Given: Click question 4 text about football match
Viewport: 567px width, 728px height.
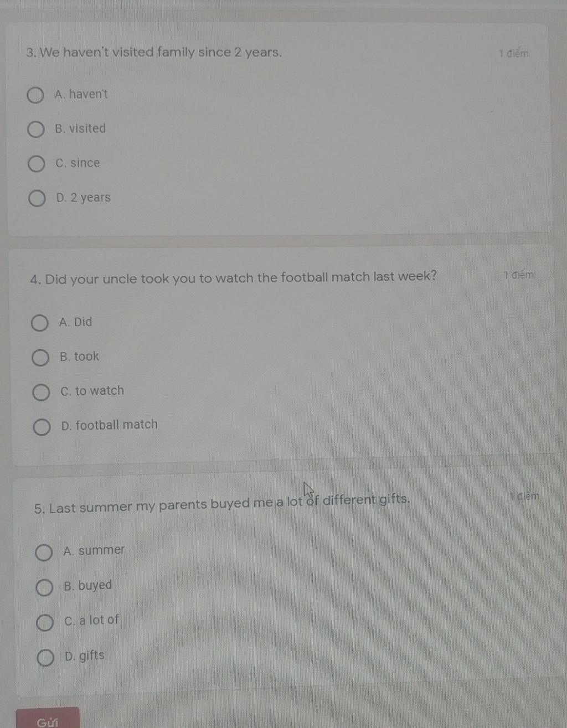Looking at the screenshot, I should 233,277.
